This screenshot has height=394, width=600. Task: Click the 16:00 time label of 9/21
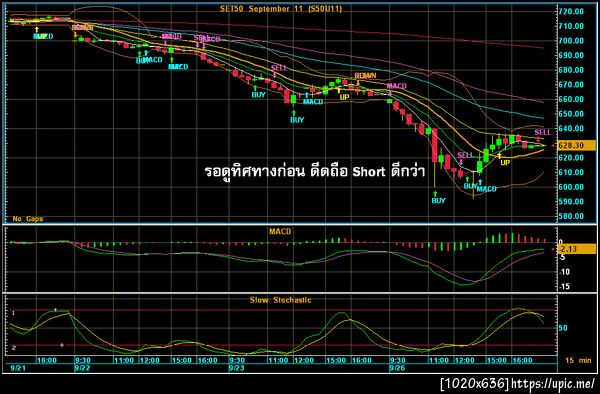tap(47, 360)
